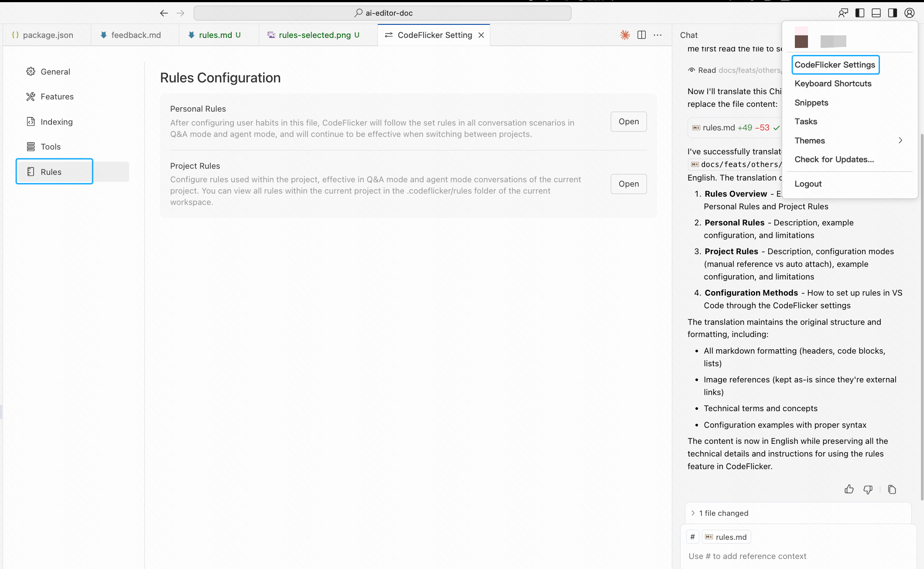Click the Read docs/feats/others file entry

(735, 70)
